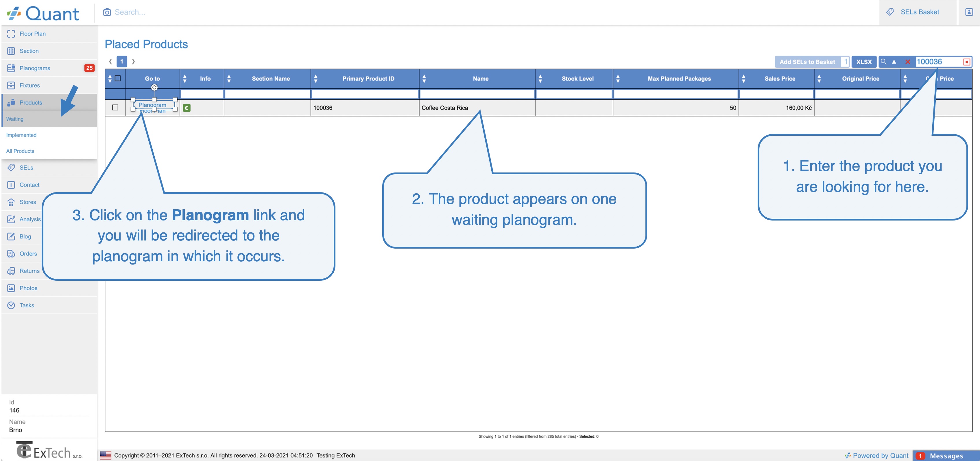Click the magnifier search icon in table toolbar
This screenshot has width=980, height=461.
[x=883, y=62]
